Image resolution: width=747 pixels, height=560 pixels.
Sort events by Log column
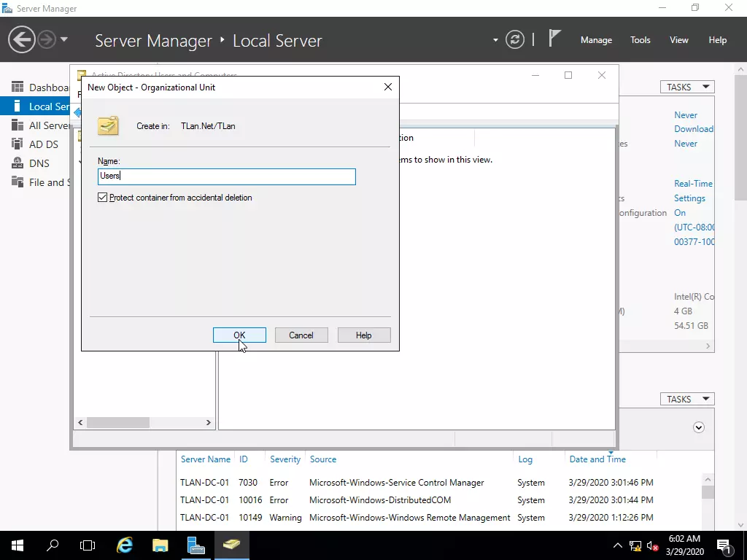(525, 459)
